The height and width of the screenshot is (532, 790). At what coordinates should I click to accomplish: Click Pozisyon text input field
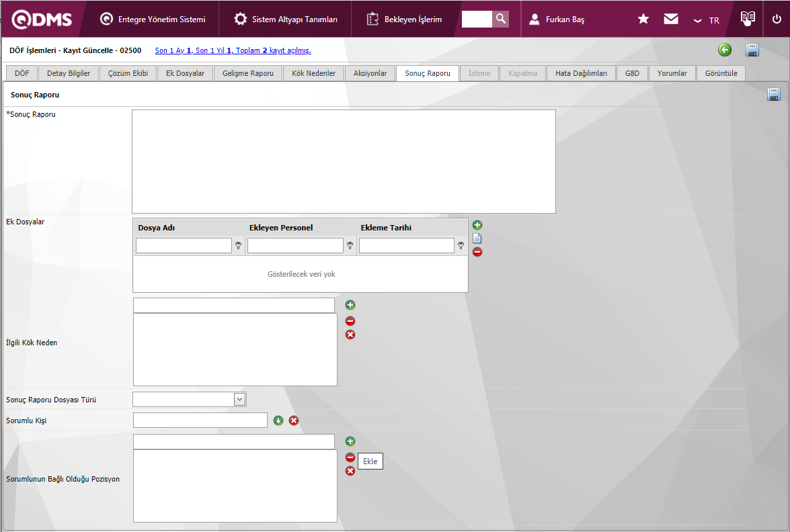234,441
